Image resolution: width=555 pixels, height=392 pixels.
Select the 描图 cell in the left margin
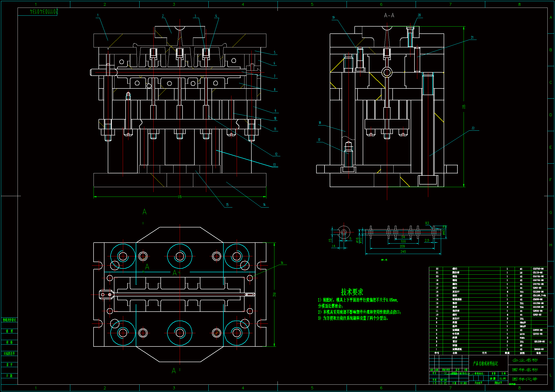9,331
